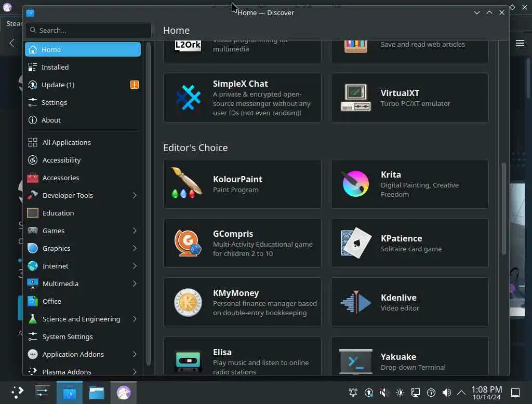This screenshot has width=532, height=404.
Task: Open the Kdenlive Video editor title
Action: (x=398, y=298)
